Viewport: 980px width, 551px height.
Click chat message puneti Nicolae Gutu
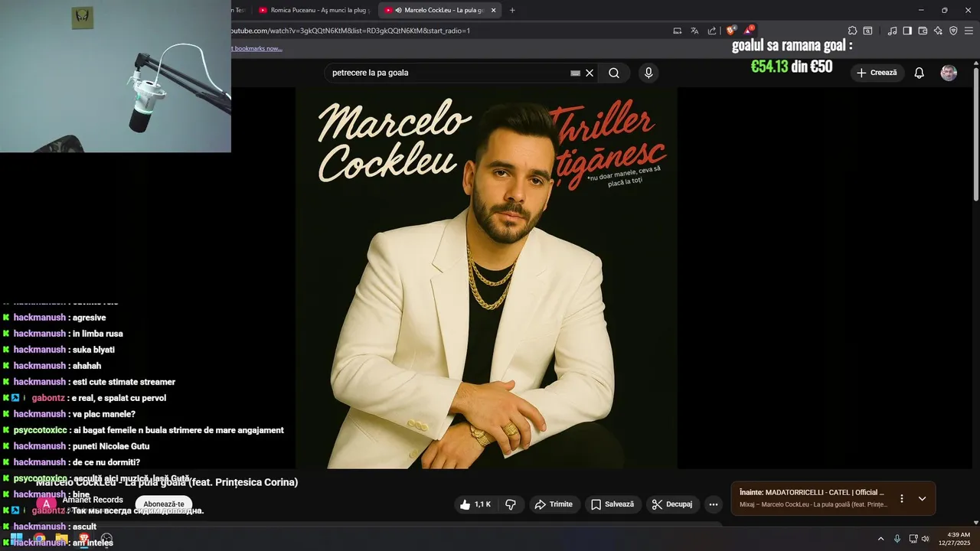point(110,446)
